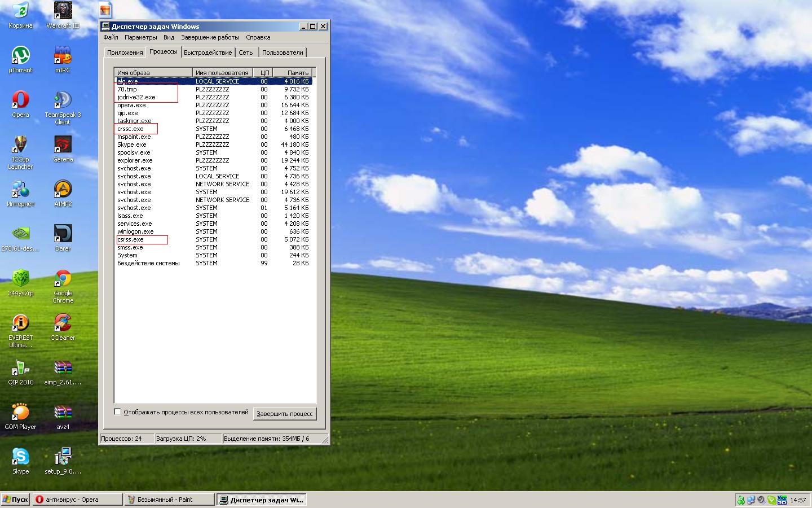Open the Параметры menu
Screen dimensions: 812x508
[140, 37]
